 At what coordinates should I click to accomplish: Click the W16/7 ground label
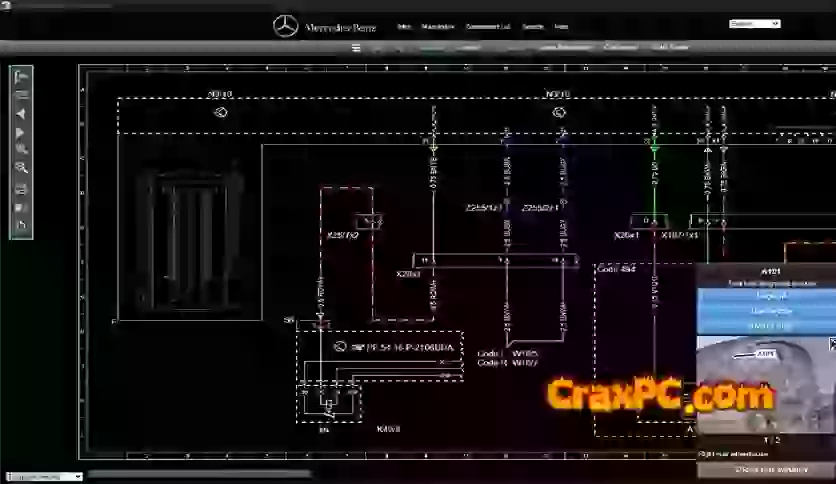click(x=525, y=363)
